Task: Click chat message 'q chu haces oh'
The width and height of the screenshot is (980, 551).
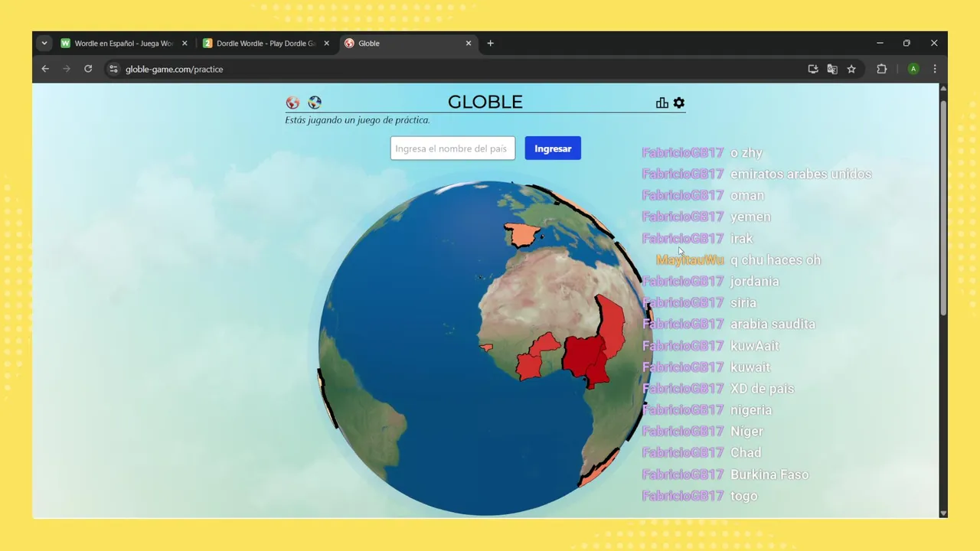Action: click(776, 259)
